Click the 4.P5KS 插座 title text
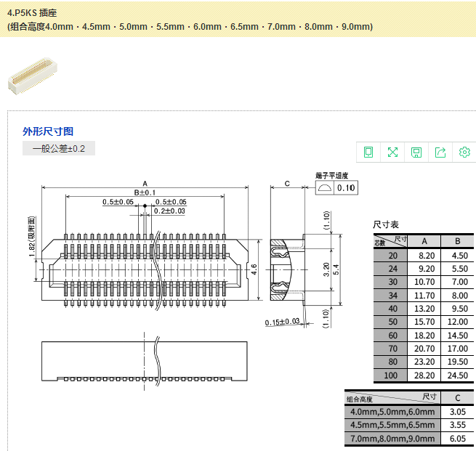This screenshot has height=451, width=476. tap(32, 12)
